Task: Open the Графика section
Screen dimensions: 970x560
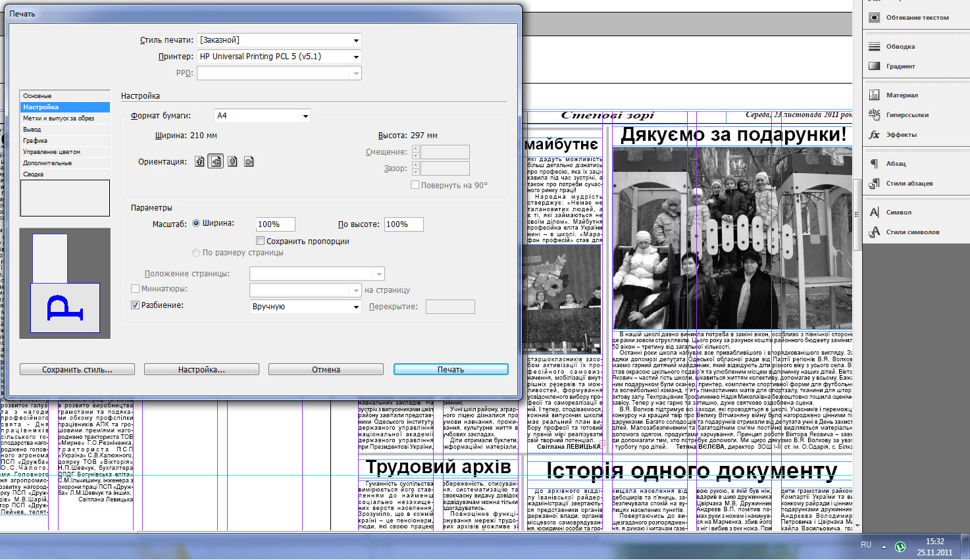Action: (64, 141)
